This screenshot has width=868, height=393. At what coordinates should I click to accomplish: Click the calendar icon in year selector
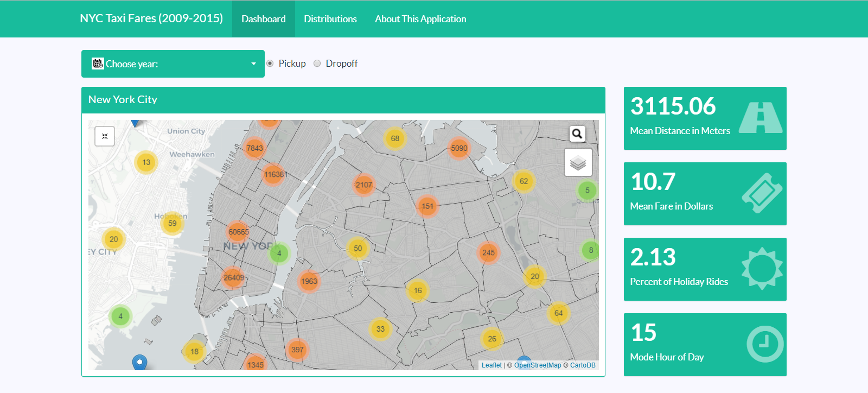(98, 64)
